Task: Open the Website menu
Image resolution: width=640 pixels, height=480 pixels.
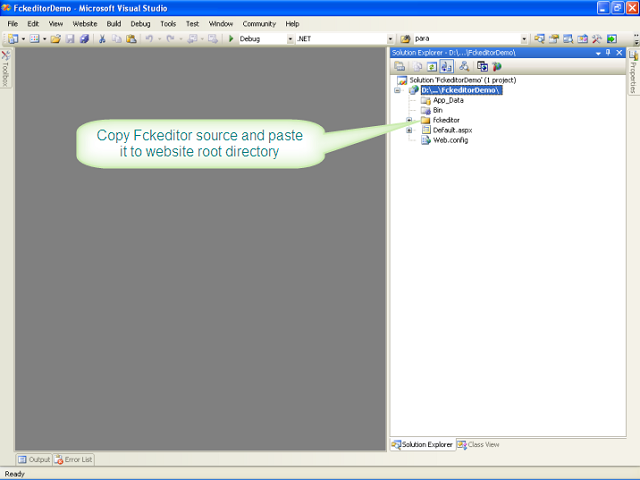Action: click(x=85, y=24)
